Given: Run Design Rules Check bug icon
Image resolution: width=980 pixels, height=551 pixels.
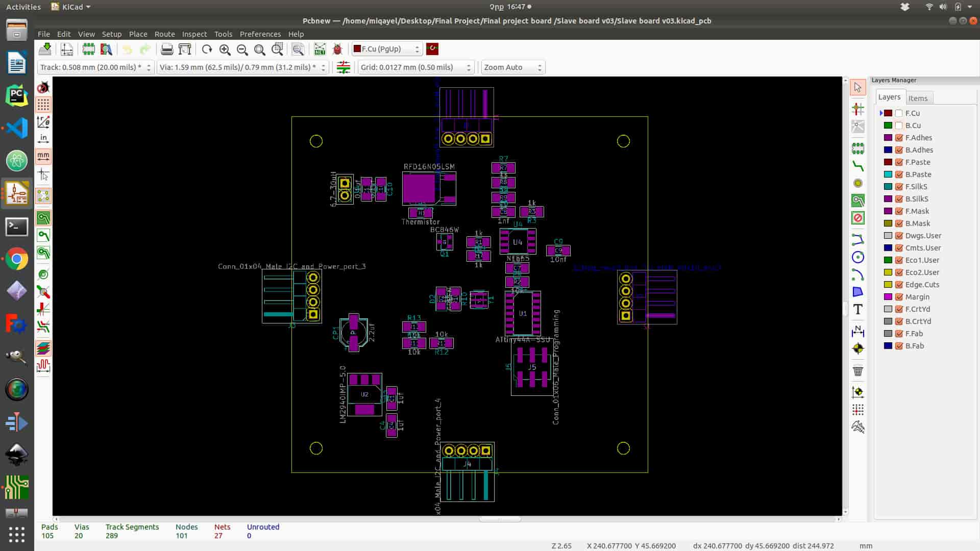Looking at the screenshot, I should (337, 49).
